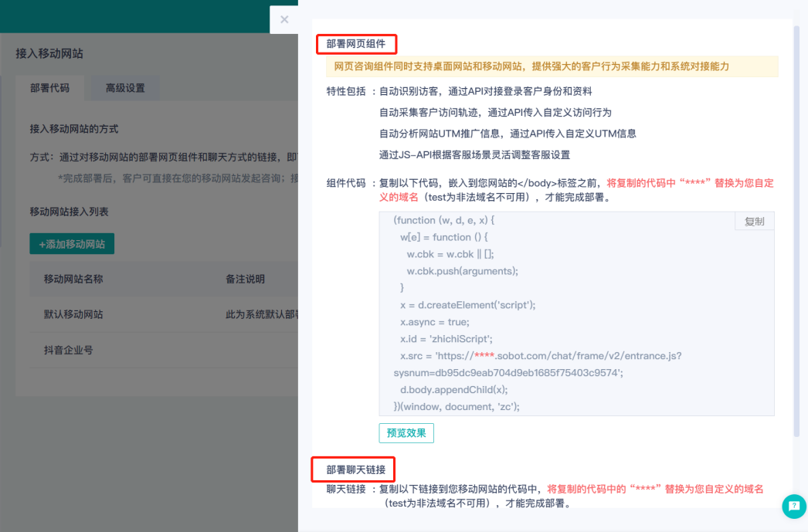
Task: Click the 接入移动网站 page title
Action: pyautogui.click(x=49, y=54)
